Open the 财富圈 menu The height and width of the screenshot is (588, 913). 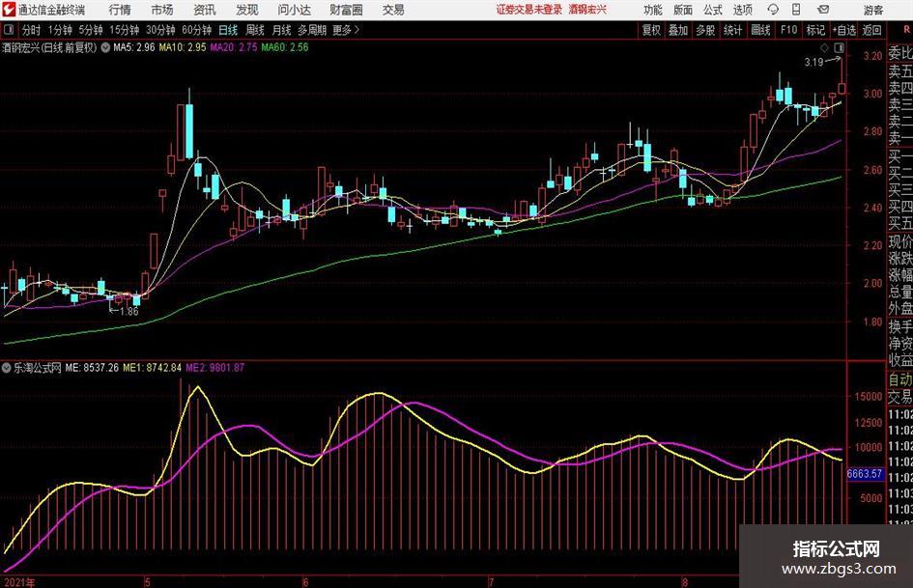point(346,10)
